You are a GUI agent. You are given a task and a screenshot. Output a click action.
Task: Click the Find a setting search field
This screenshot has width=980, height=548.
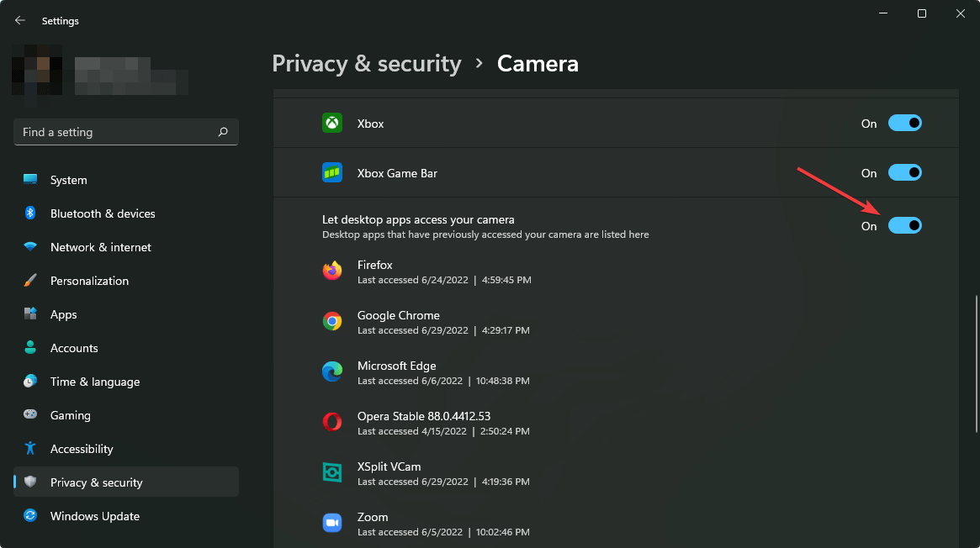click(x=125, y=131)
